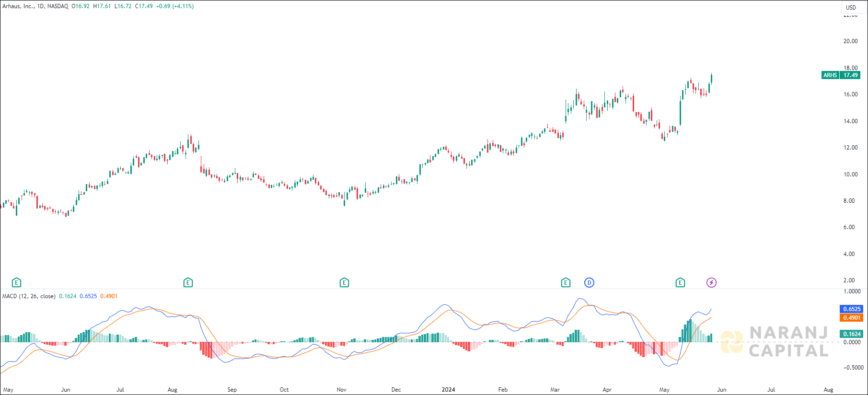The width and height of the screenshot is (868, 395).
Task: Click the open value O16.92
Action: pos(81,6)
